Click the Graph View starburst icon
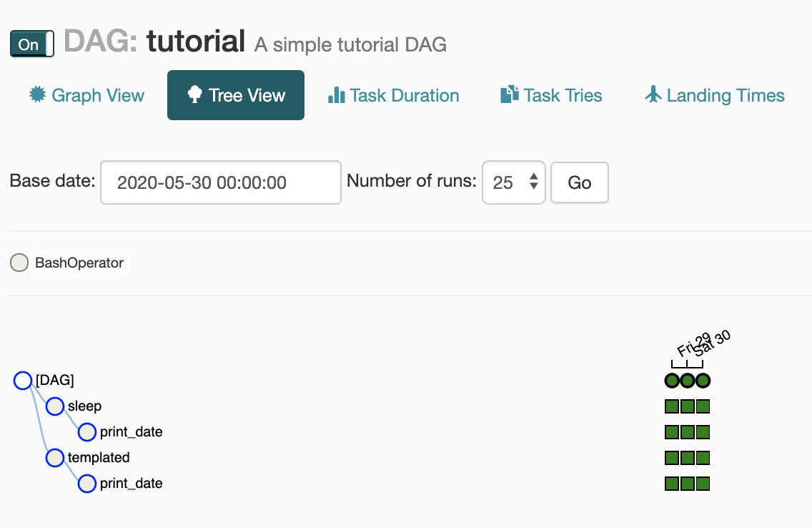The height and width of the screenshot is (528, 812). [37, 94]
